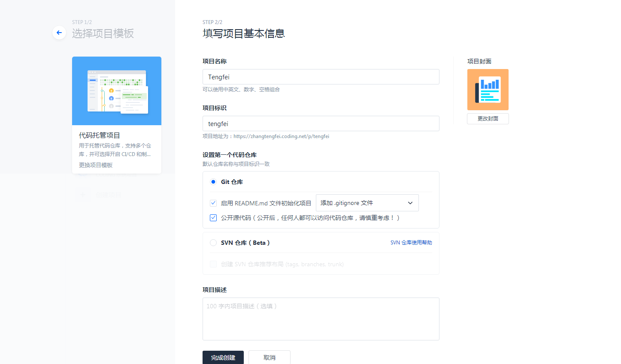Image resolution: width=621 pixels, height=364 pixels.
Task: Click the 代码托管项目 template illustration
Action: (x=117, y=91)
